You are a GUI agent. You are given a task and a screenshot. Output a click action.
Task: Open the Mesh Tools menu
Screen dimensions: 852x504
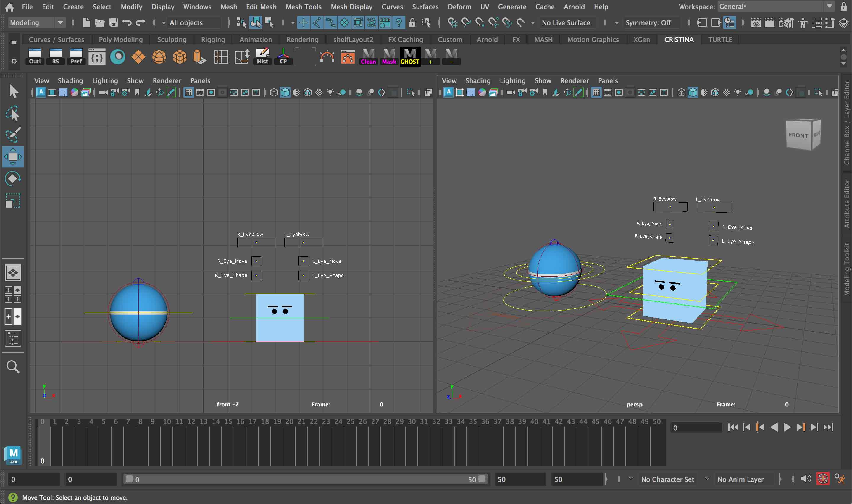(303, 7)
